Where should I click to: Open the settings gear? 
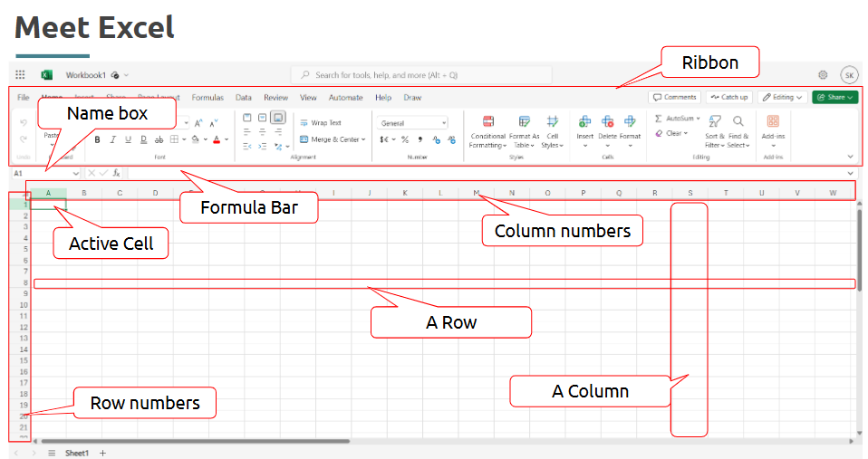point(824,74)
